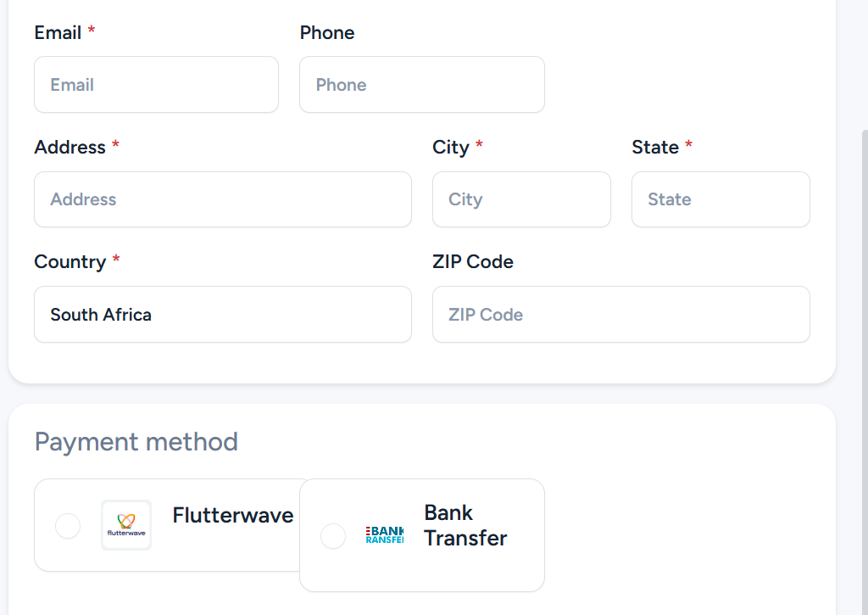Click the vertical page scrollbar

coord(864,339)
